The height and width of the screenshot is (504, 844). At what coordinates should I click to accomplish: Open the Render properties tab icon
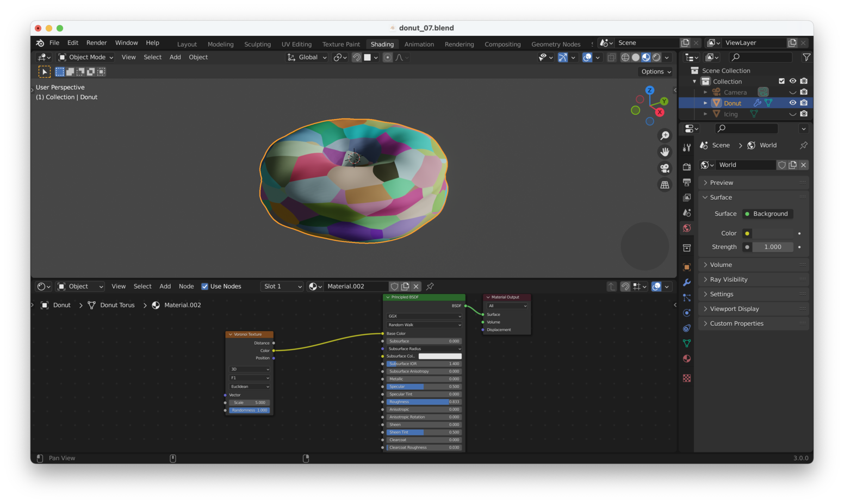pos(687,167)
